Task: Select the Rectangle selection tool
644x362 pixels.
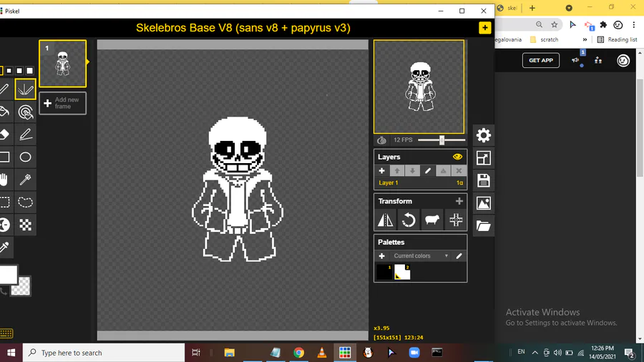Action: [4, 202]
